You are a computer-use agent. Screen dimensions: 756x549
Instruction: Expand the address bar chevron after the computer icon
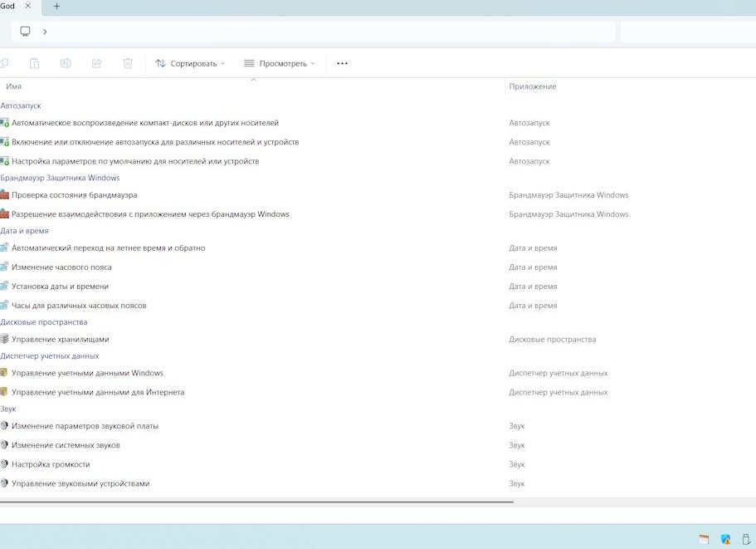(45, 32)
